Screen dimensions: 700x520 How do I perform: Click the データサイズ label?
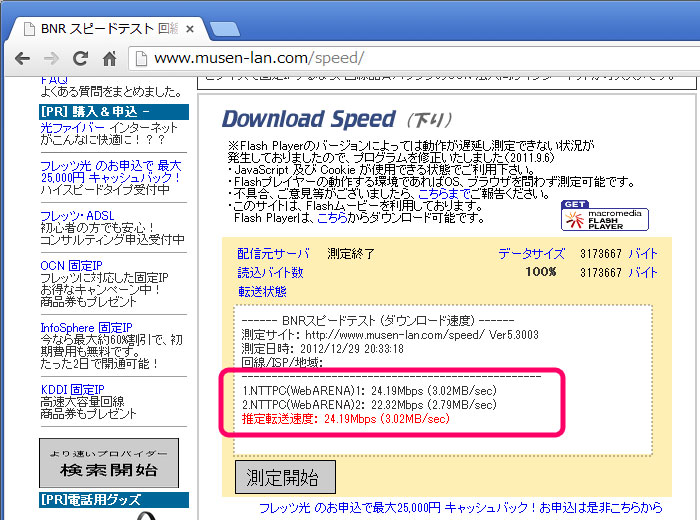click(x=532, y=254)
